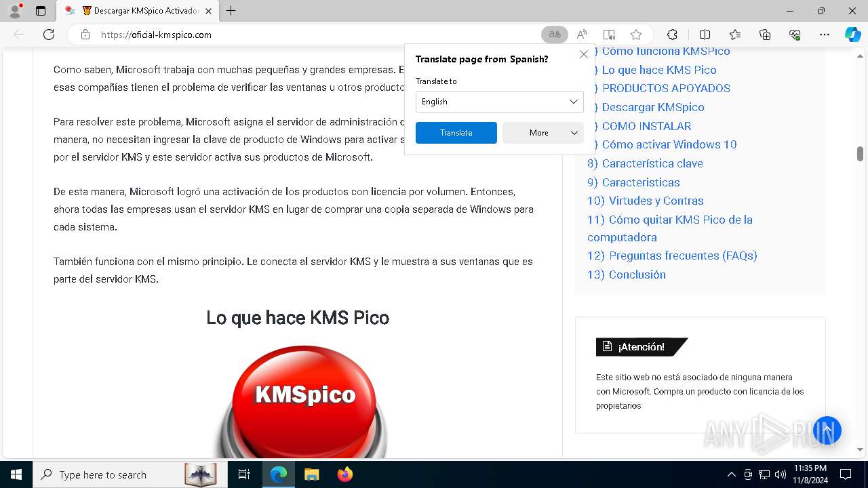Open Settings and more menu
Screen dimensions: 868x488
point(825,35)
